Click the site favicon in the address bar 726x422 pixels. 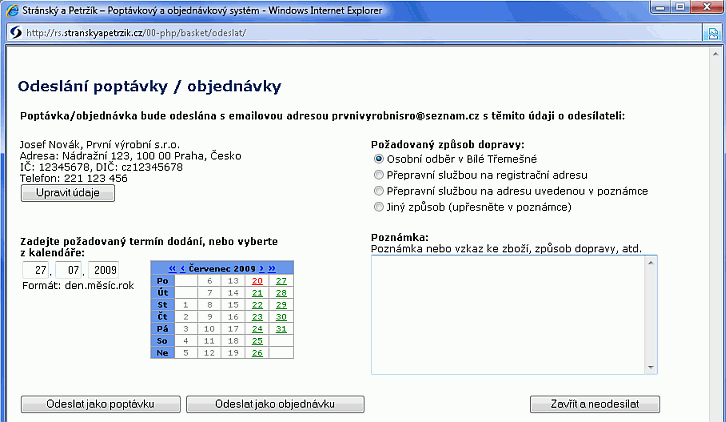16,32
